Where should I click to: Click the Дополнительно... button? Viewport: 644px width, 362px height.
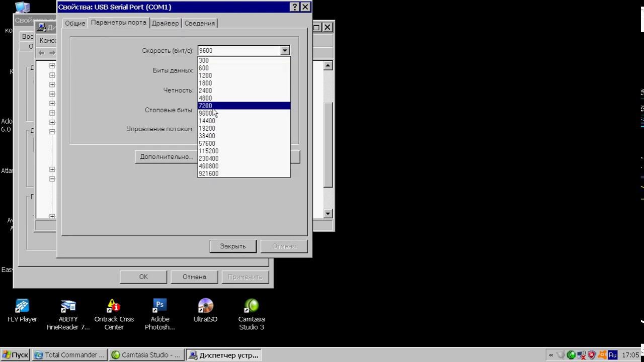(x=166, y=157)
